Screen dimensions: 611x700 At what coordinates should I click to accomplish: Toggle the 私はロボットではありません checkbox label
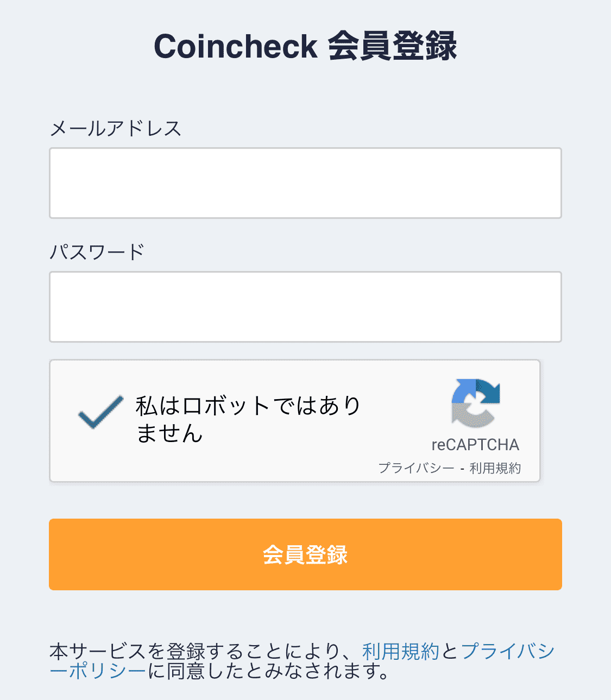tap(248, 420)
